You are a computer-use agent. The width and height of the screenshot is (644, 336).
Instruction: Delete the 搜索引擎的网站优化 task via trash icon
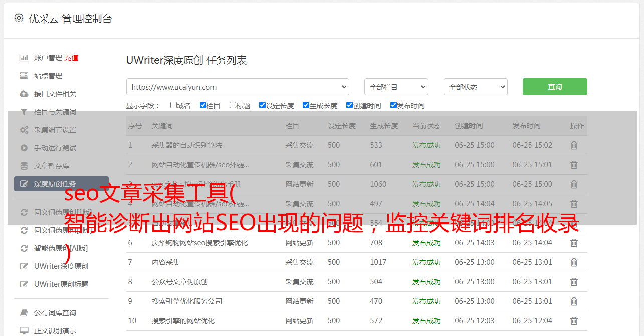click(574, 321)
